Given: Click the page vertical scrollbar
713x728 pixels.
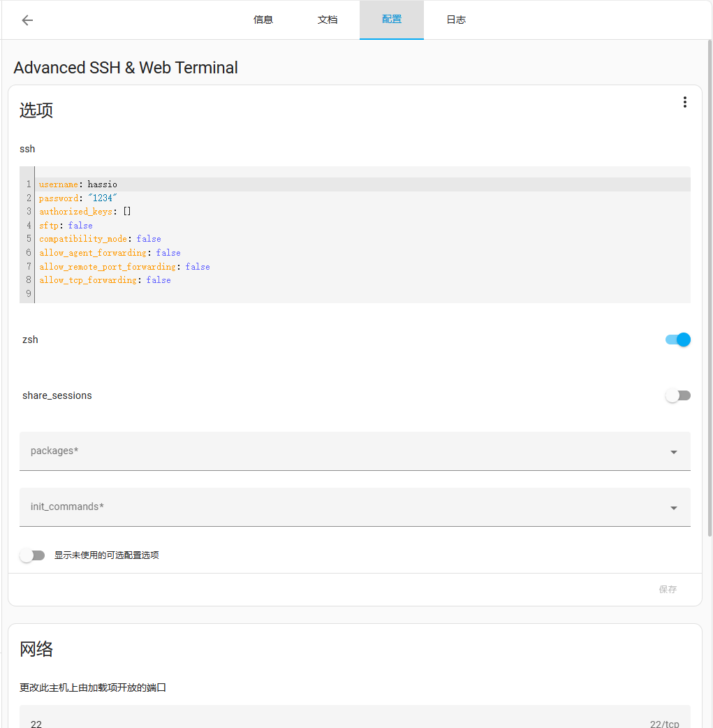Looking at the screenshot, I should click(710, 288).
